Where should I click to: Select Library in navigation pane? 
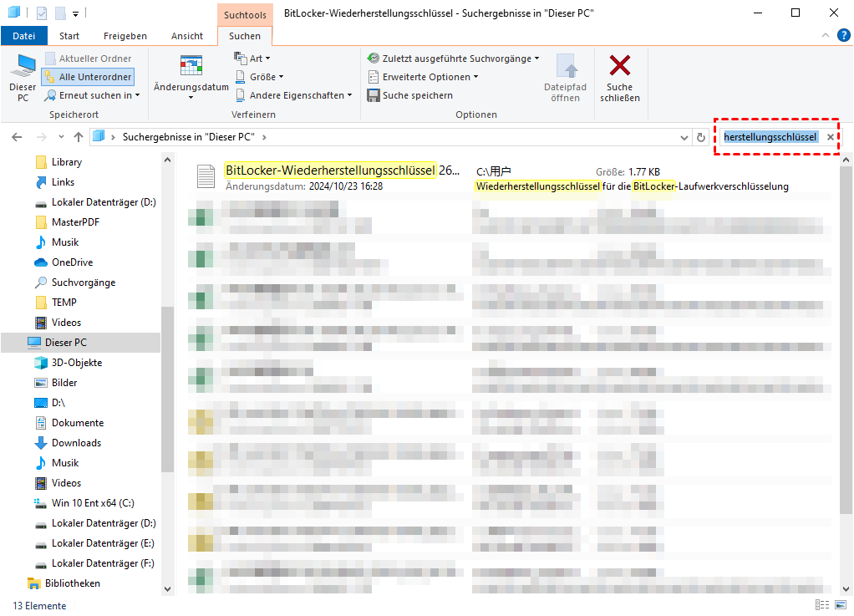[x=67, y=162]
